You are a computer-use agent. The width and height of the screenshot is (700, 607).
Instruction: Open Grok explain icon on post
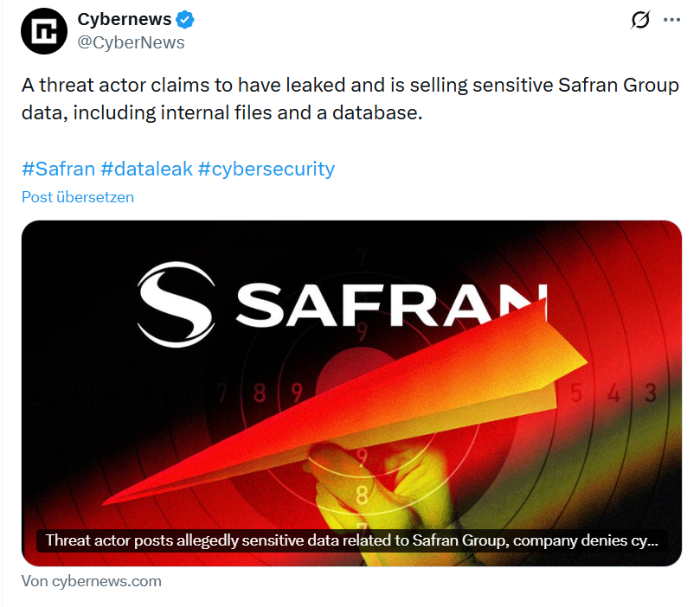pyautogui.click(x=639, y=20)
